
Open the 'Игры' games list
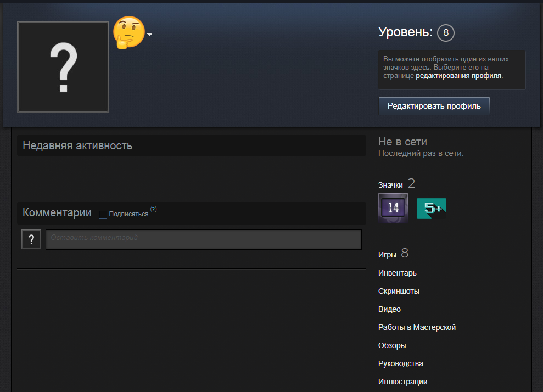[387, 255]
